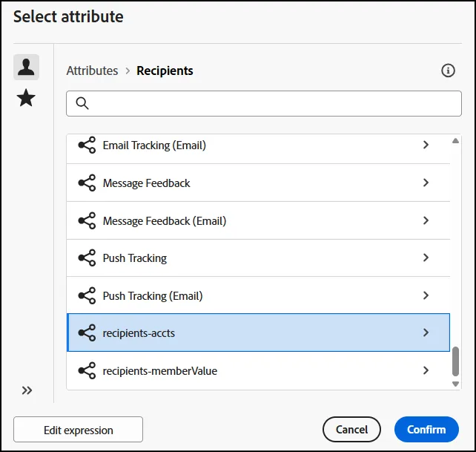Click link icon beside recipients-memberValue
Screen dimensions: 476x452
(87, 370)
